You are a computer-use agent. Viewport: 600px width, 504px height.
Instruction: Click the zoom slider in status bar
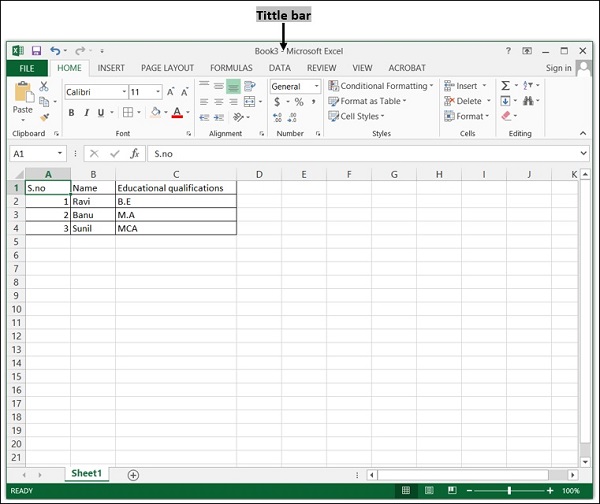[509, 491]
